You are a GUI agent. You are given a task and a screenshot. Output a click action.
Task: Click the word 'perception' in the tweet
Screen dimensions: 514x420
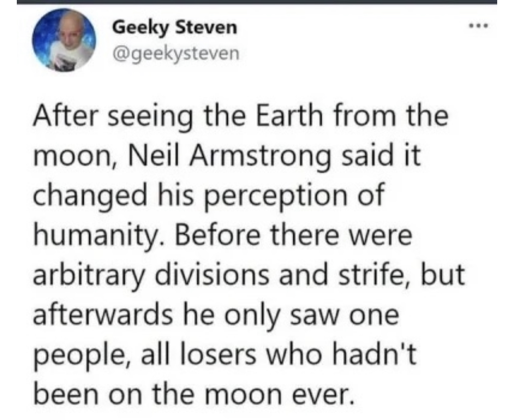point(276,196)
